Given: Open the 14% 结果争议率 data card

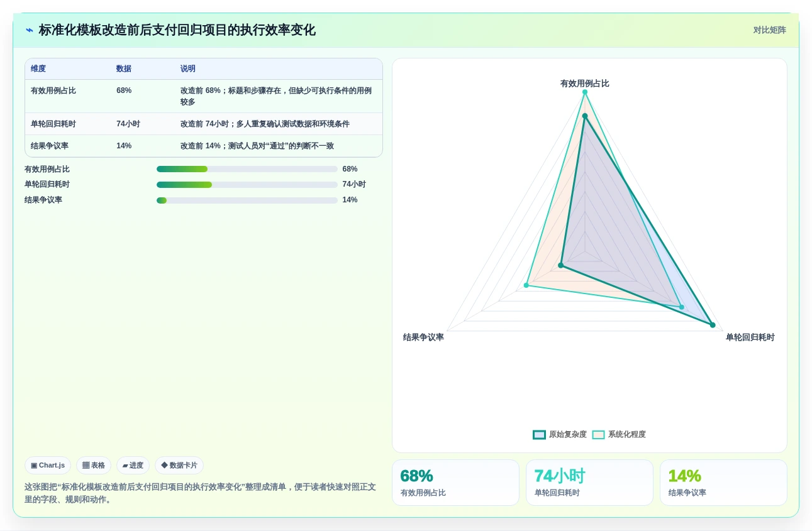Looking at the screenshot, I should click(723, 483).
